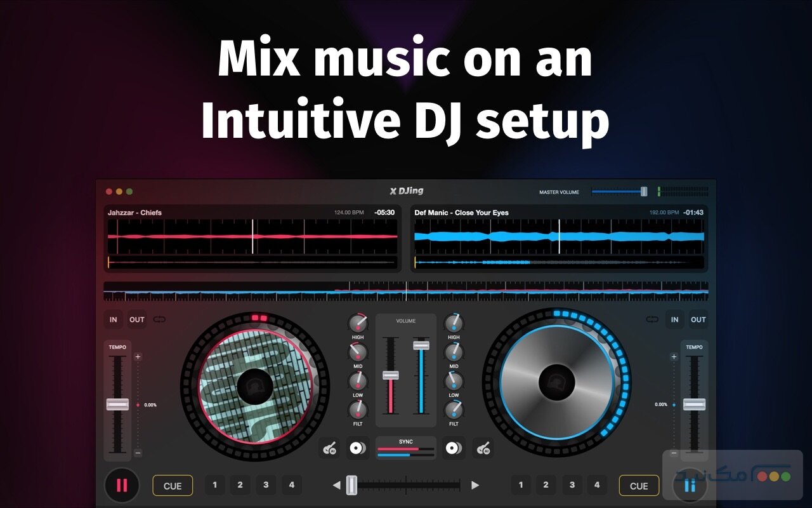Resume playback on the right deck

(691, 485)
